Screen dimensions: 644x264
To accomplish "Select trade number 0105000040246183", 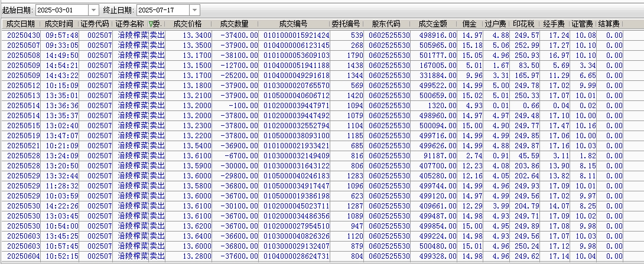I will pos(296,176).
